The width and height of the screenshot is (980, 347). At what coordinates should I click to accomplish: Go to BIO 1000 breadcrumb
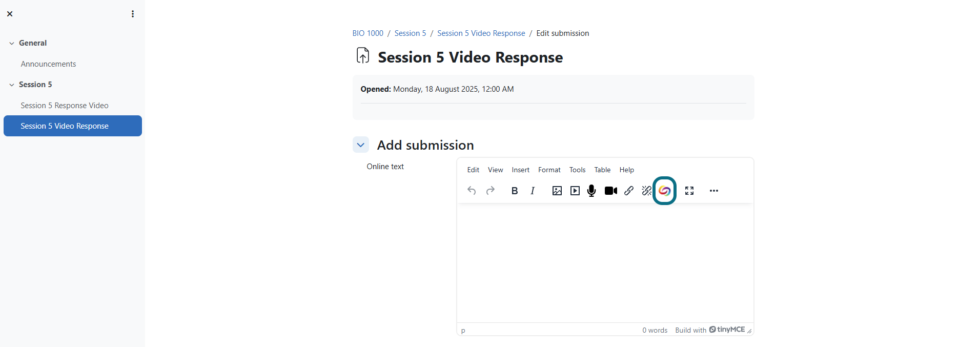367,33
